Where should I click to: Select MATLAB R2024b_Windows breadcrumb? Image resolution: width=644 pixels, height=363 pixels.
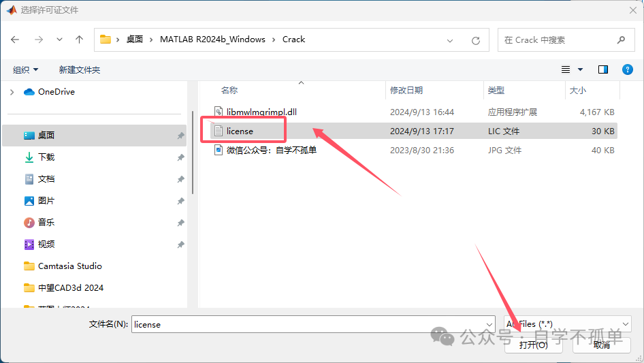coord(212,40)
